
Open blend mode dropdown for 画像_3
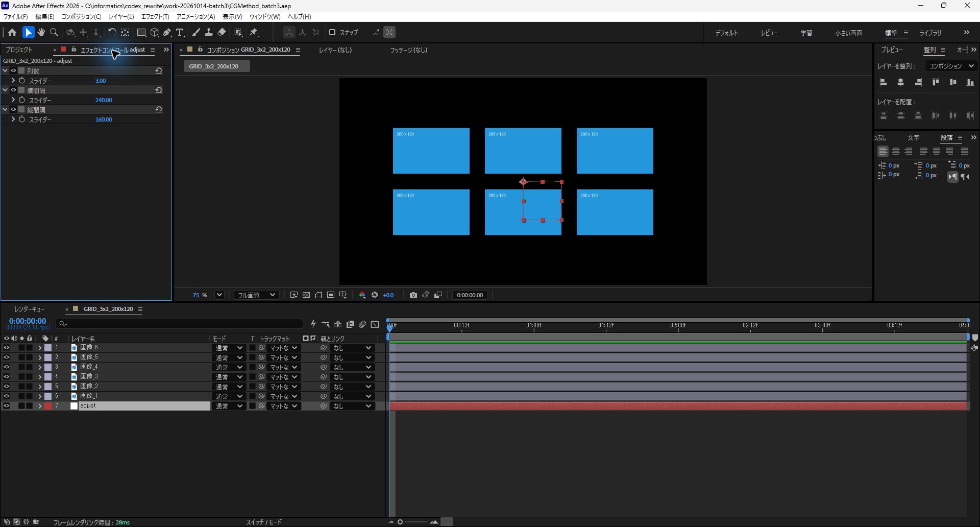228,377
